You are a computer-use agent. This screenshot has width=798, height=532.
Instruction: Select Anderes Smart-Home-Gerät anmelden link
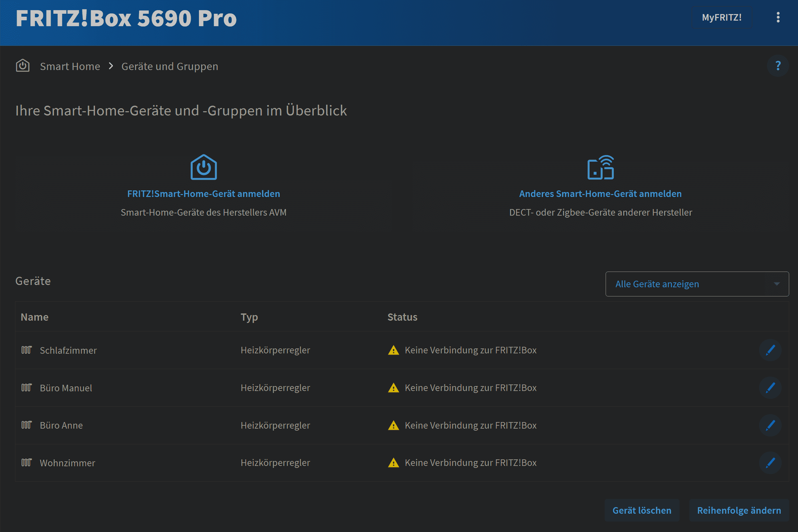[600, 194]
